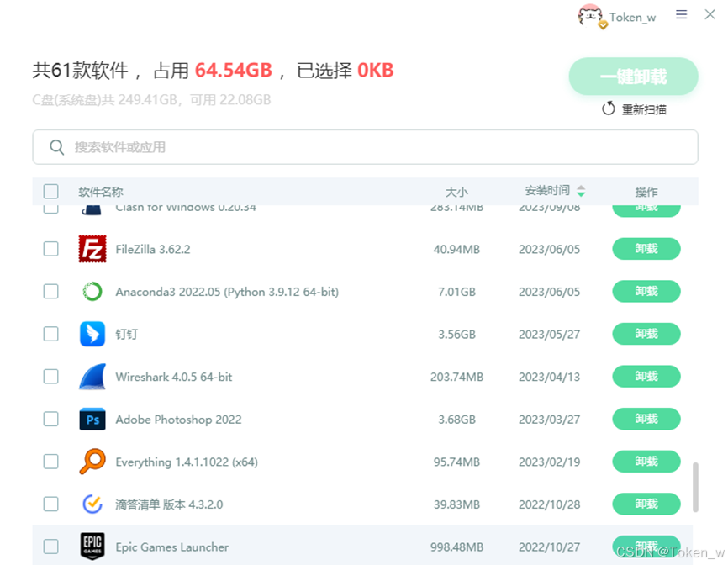Click 卸载 for Adobe Photoshop 2022
Viewport: 728px width, 565px height.
point(646,420)
